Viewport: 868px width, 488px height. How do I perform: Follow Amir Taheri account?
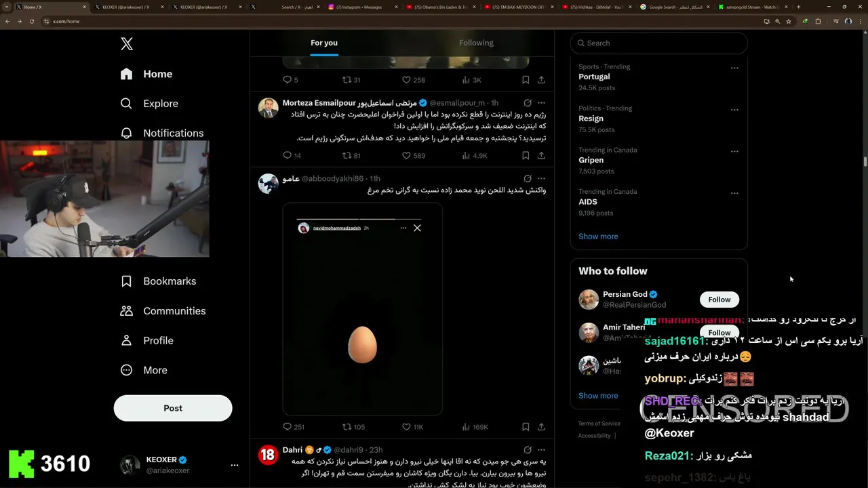coord(719,332)
